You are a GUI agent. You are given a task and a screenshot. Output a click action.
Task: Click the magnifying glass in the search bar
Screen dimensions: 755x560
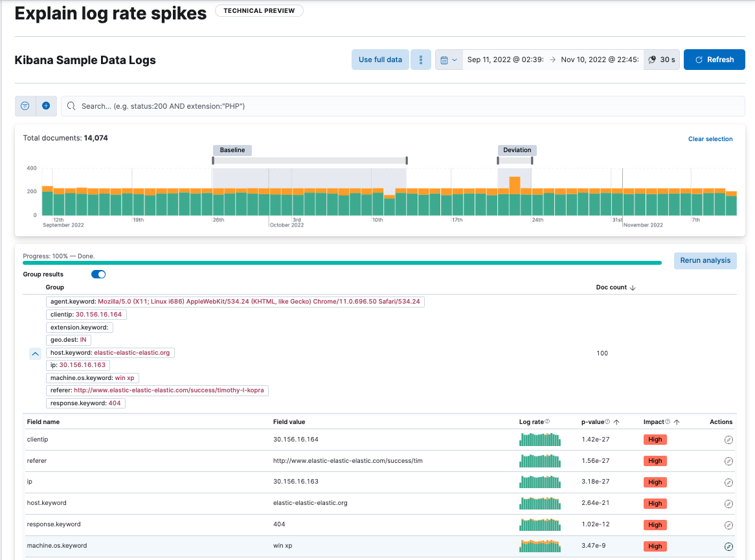tap(71, 106)
